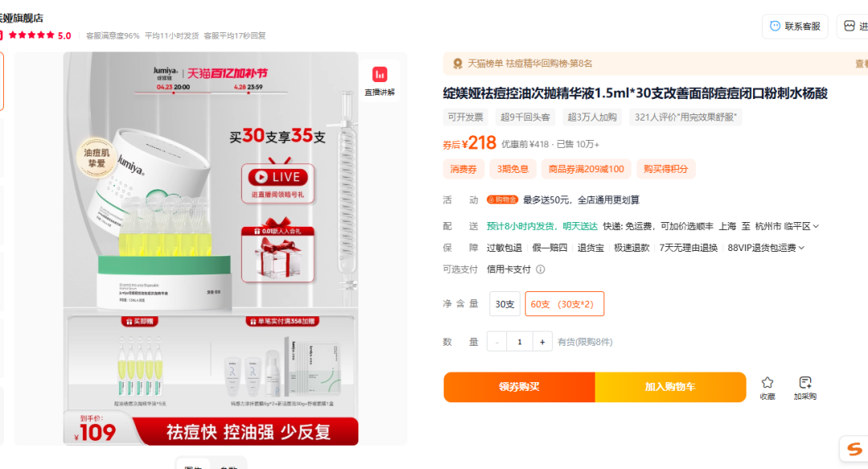Click the 天猫榜单 medal icon
Screen dimensions: 868x469
pos(458,64)
